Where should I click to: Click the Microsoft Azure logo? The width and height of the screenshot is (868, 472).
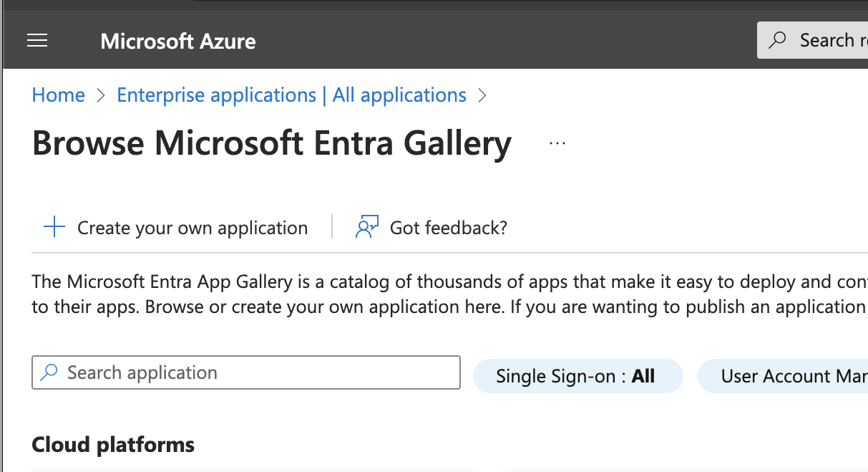[177, 41]
